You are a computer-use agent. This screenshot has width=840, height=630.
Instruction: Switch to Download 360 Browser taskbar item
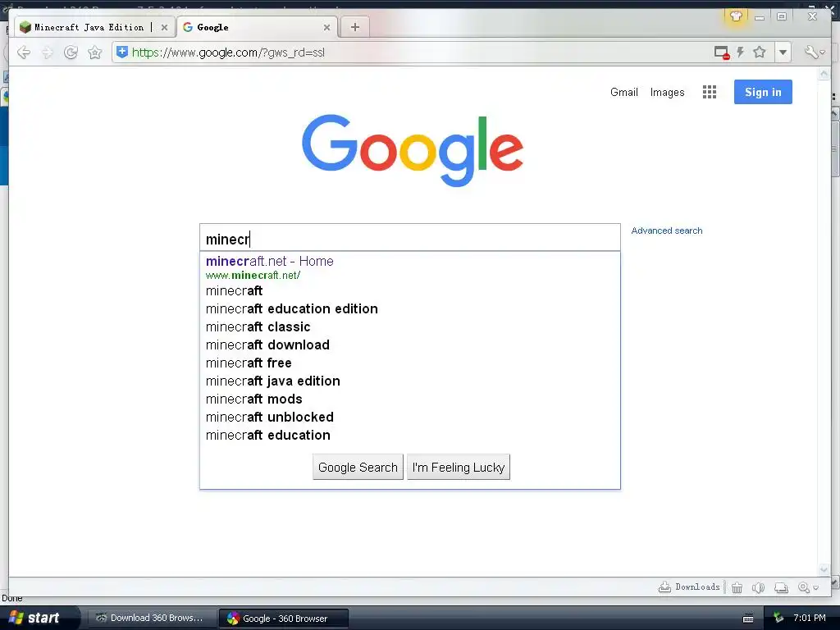150,619
